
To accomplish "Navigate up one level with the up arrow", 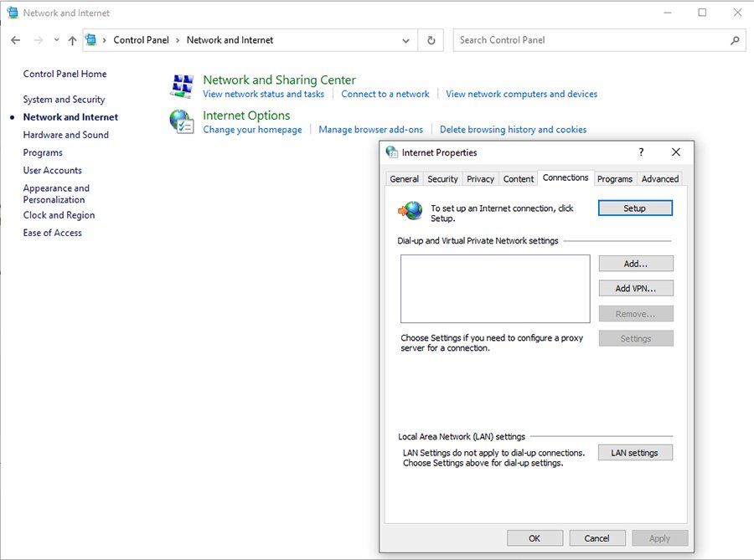I will [x=72, y=39].
